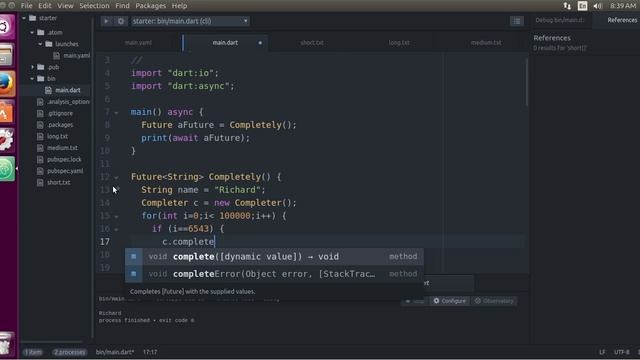Select the References tab in right pane
This screenshot has width=640, height=360.
622,20
